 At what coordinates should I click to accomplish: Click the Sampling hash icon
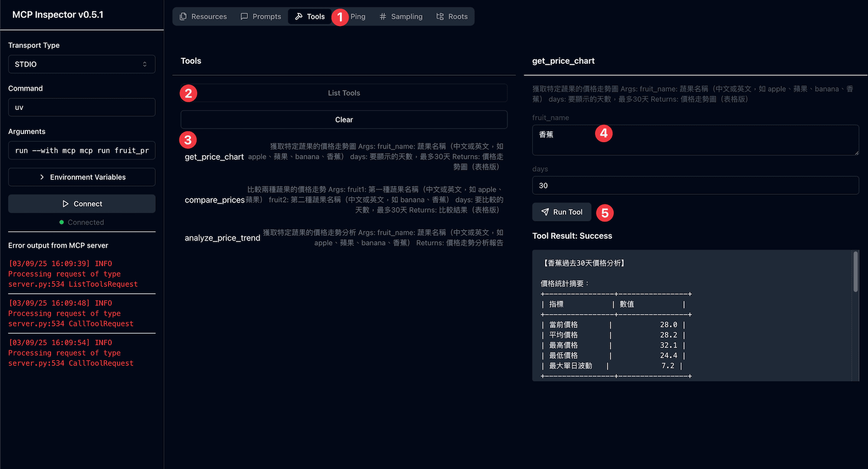383,16
